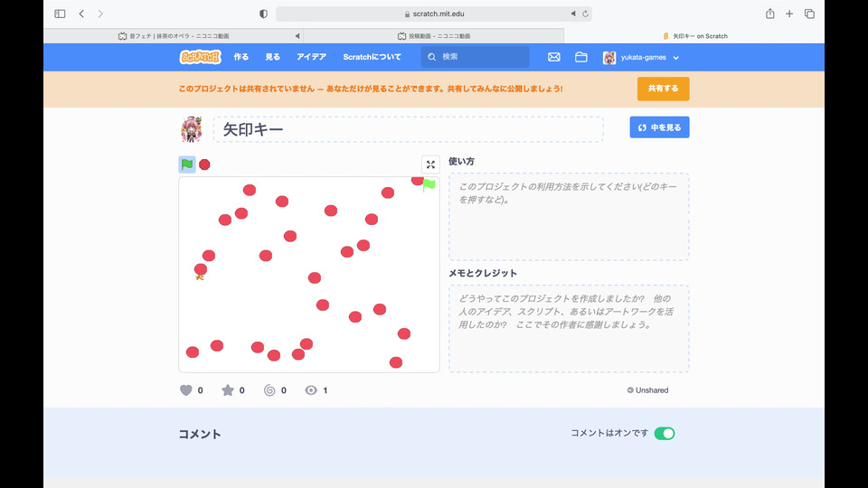Viewport: 868px width, 488px height.
Task: Open the アイデア menu item
Action: tap(311, 57)
